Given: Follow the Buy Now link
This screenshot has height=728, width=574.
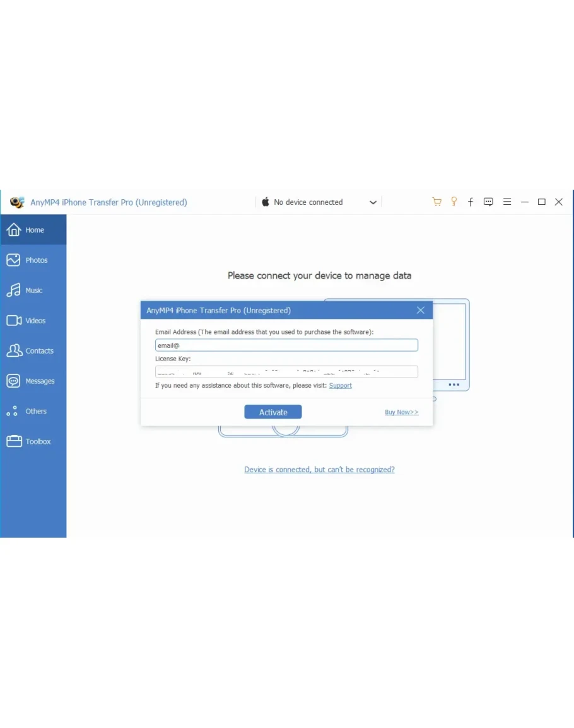Looking at the screenshot, I should [x=401, y=412].
